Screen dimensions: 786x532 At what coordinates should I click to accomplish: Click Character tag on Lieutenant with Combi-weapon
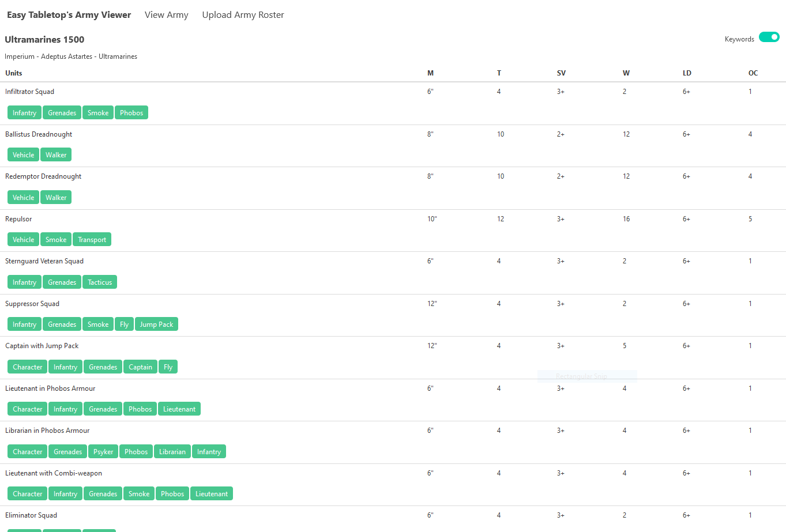coord(28,494)
